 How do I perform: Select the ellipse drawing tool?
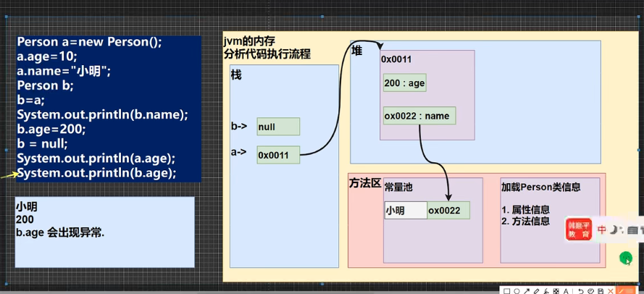click(x=517, y=291)
